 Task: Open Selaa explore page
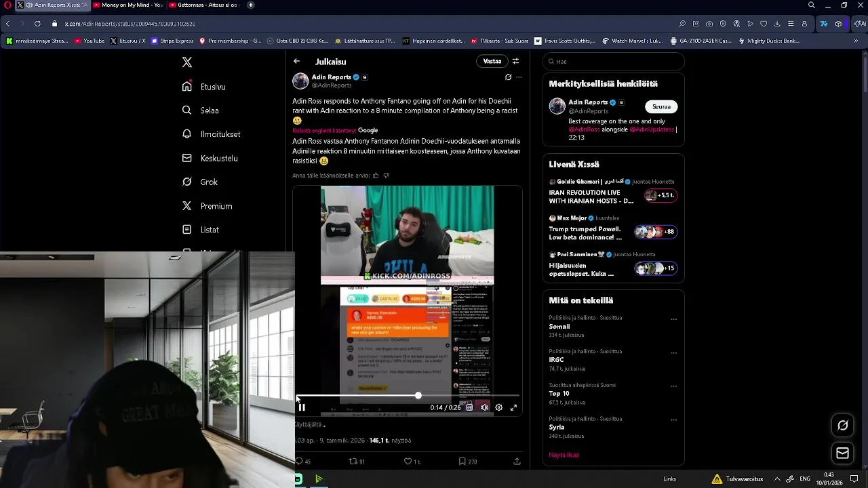[201, 110]
